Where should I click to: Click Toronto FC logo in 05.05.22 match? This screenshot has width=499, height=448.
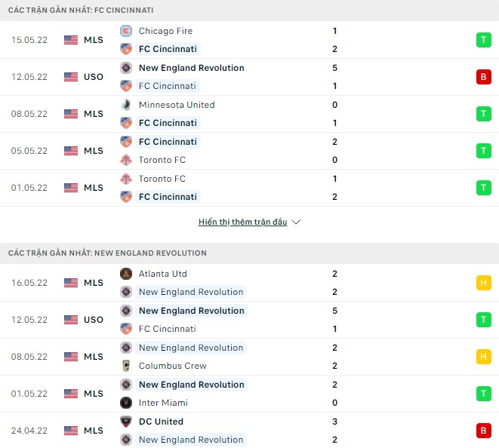(126, 160)
